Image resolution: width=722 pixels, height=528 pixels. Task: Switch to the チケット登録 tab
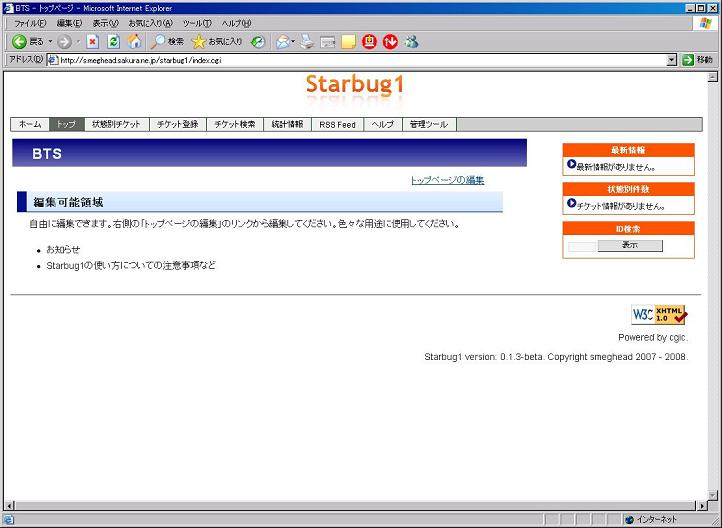coord(178,125)
